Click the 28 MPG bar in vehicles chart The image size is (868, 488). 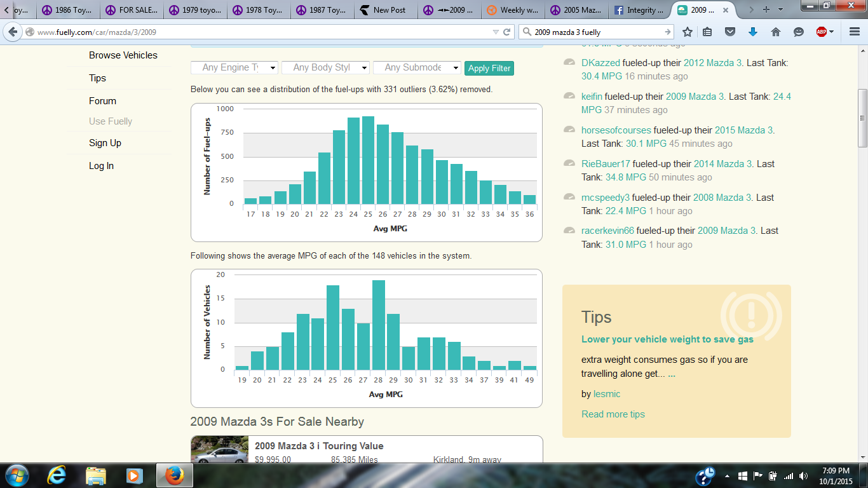pyautogui.click(x=379, y=325)
